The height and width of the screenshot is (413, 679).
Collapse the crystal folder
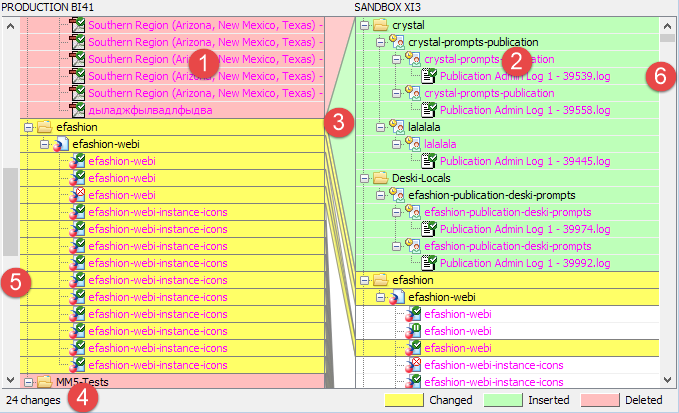(365, 26)
